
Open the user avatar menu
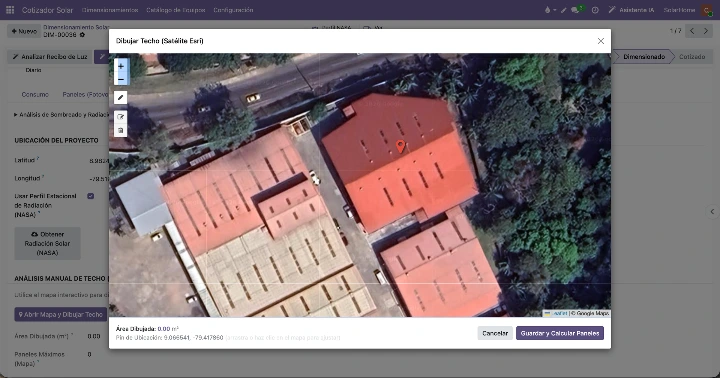tap(707, 10)
